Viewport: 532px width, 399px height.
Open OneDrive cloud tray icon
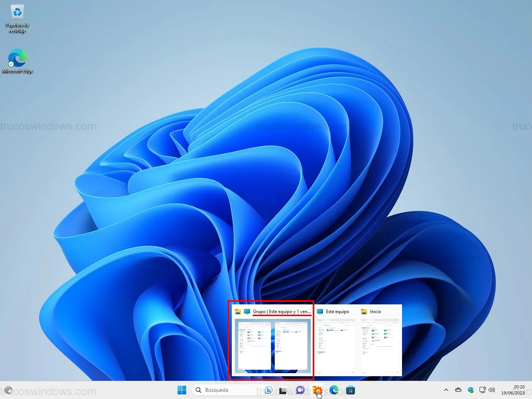pos(458,390)
